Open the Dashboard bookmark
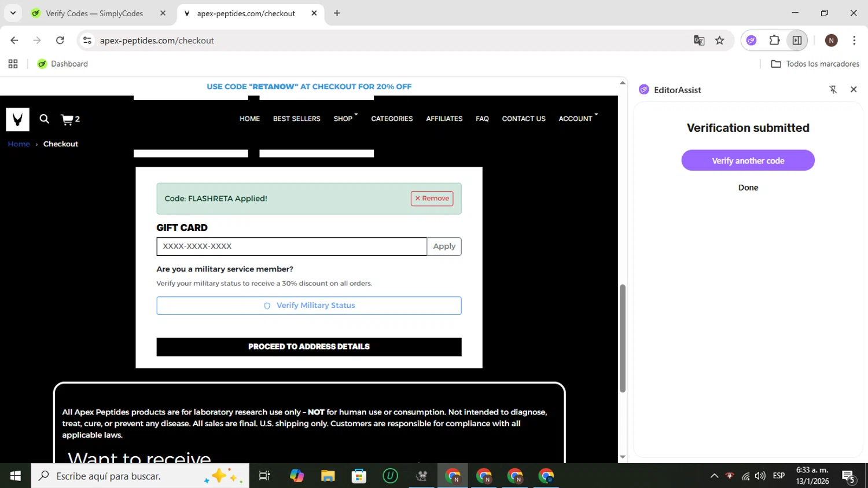The image size is (868, 488). coord(62,64)
